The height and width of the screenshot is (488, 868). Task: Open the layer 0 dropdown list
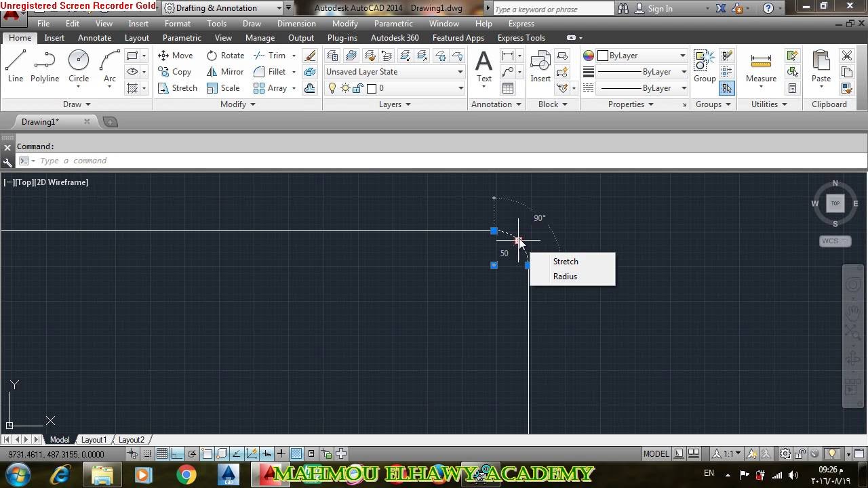click(395, 88)
